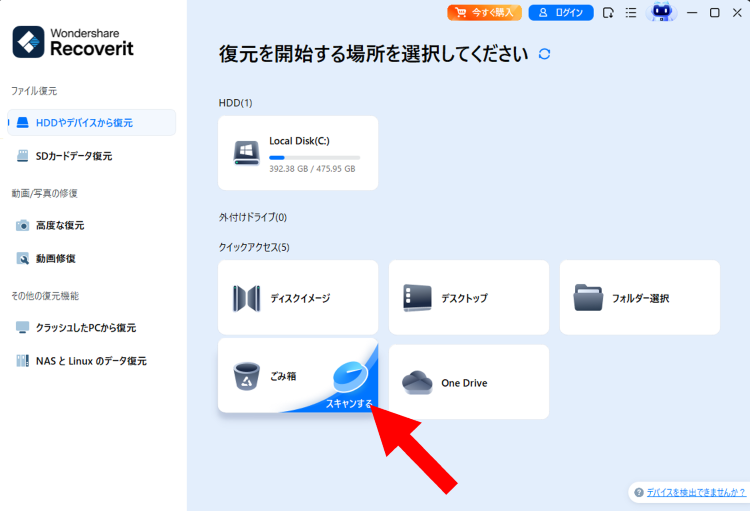Viewport: 750px width, 511px height.
Task: Click the Windows drive icon on Local Disk(C:)
Action: pos(246,153)
